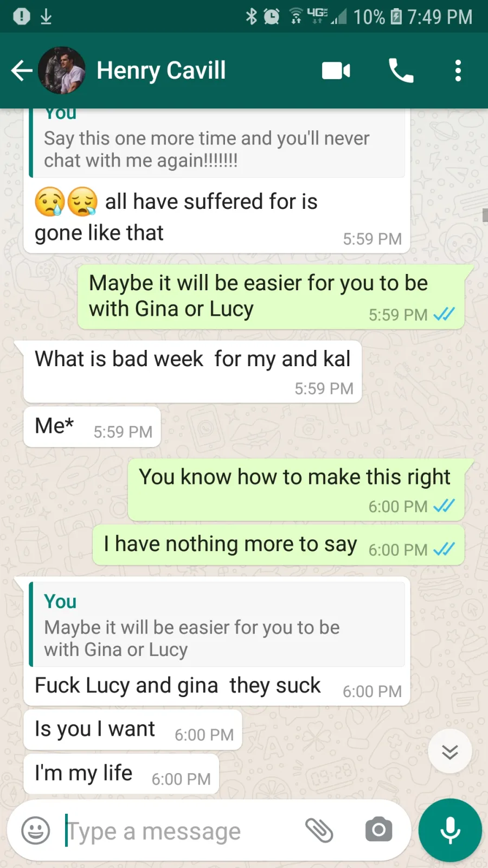Jump to latest messages with double-chevron button
The height and width of the screenshot is (868, 488).
click(x=450, y=751)
